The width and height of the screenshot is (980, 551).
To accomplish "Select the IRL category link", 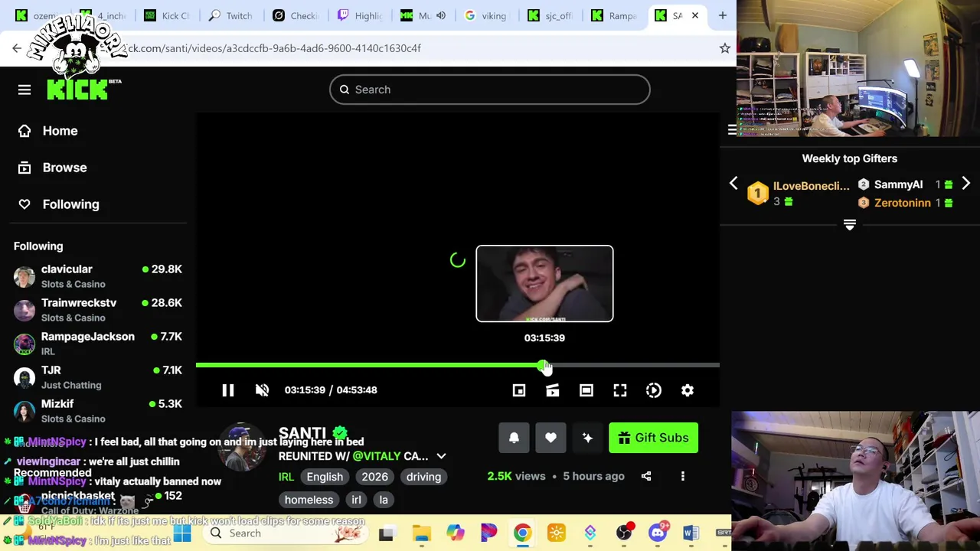I will coord(286,477).
